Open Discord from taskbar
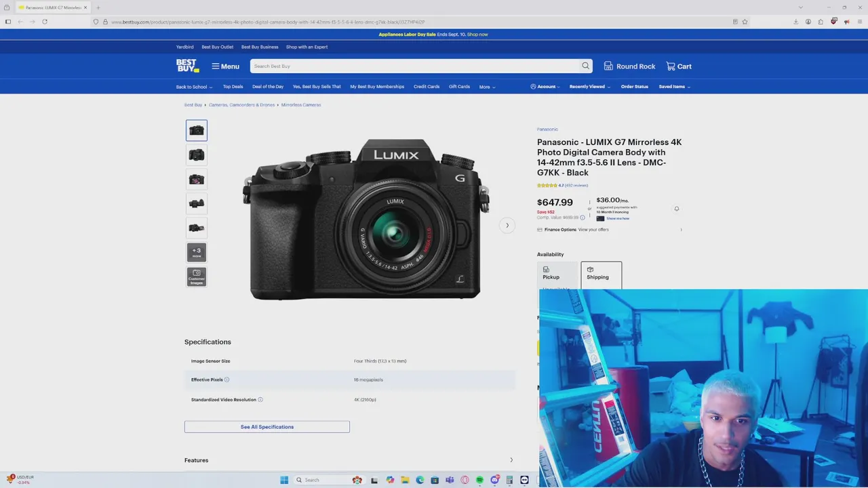This screenshot has height=488, width=868. [495, 480]
